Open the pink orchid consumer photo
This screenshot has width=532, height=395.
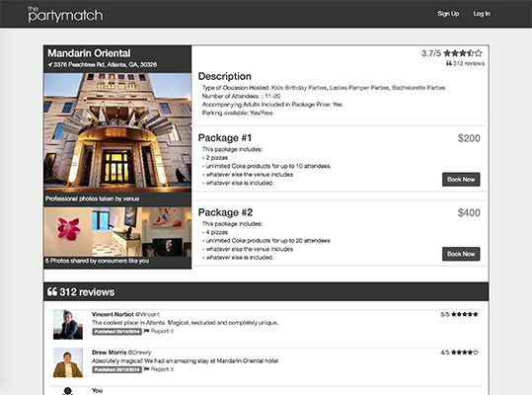click(x=68, y=232)
